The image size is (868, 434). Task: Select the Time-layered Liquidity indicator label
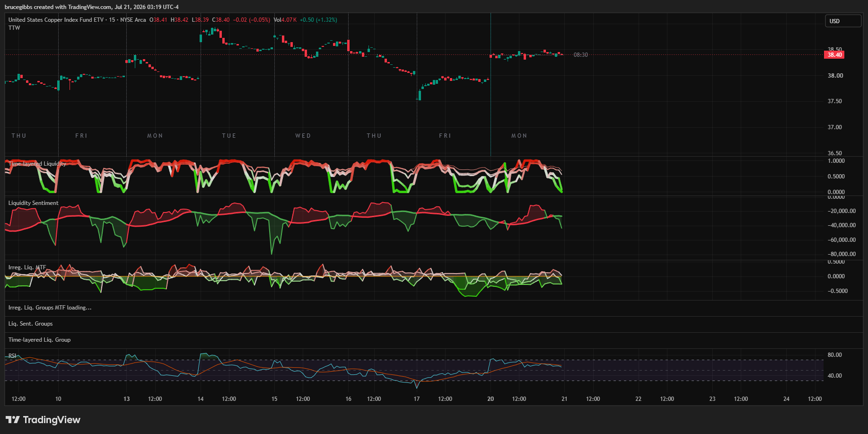[x=37, y=164]
